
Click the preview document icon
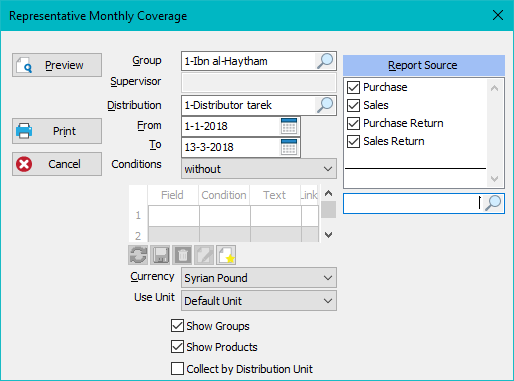click(24, 65)
